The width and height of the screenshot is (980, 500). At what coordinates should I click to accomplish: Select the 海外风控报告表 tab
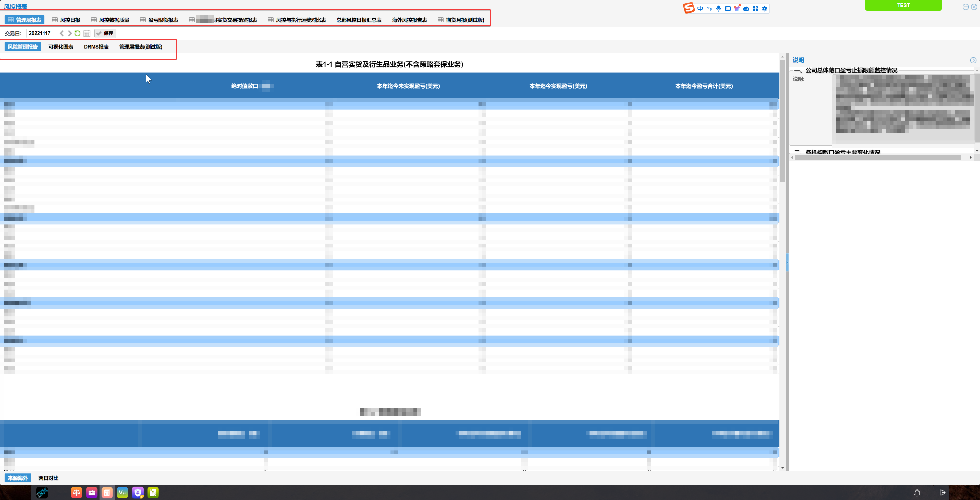pos(409,20)
